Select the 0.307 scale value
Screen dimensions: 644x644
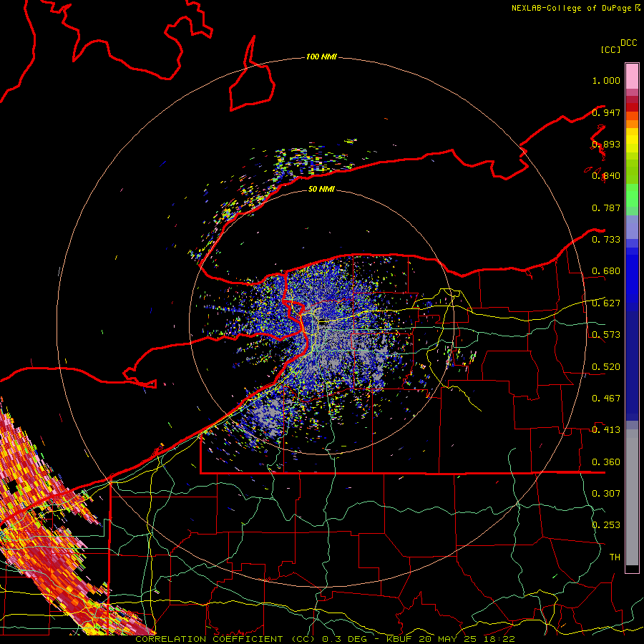point(606,494)
